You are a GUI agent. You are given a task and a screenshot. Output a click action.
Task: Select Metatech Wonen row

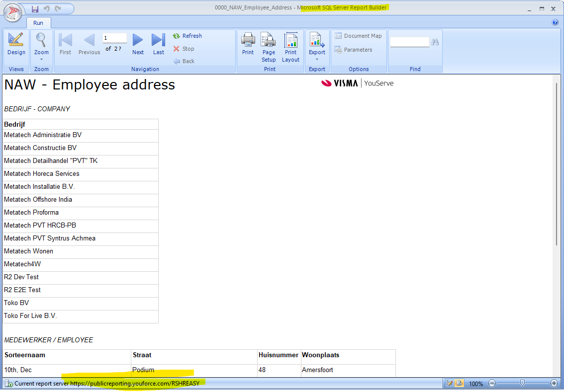point(81,251)
